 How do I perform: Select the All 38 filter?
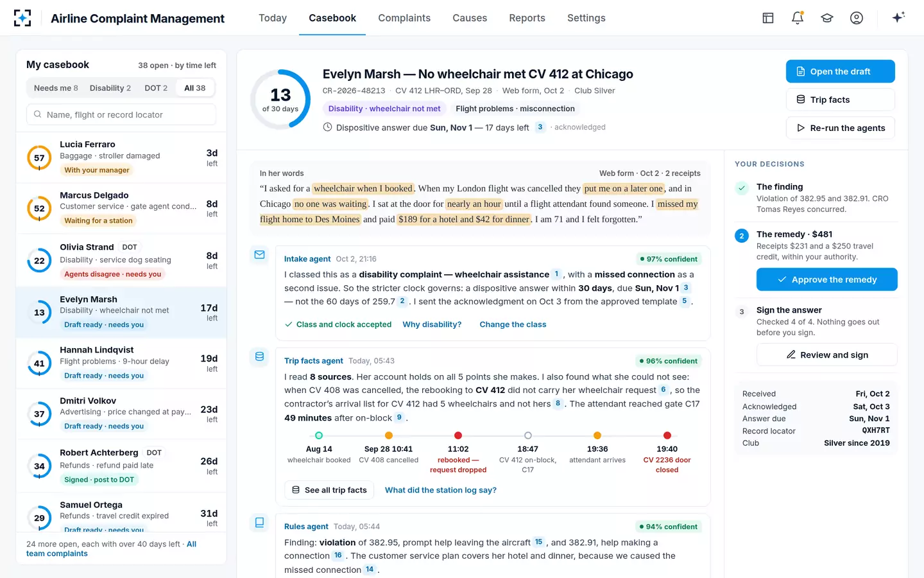coord(195,88)
